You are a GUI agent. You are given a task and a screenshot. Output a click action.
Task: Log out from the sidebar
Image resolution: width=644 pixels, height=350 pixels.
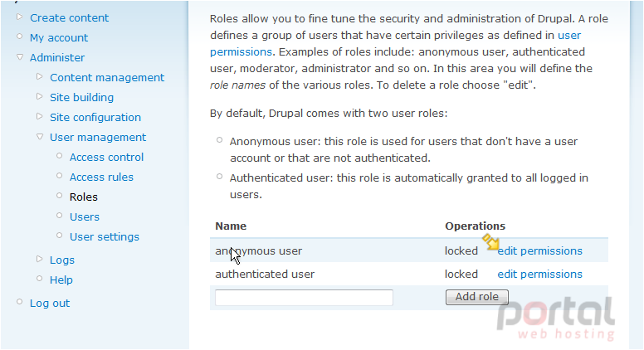50,304
